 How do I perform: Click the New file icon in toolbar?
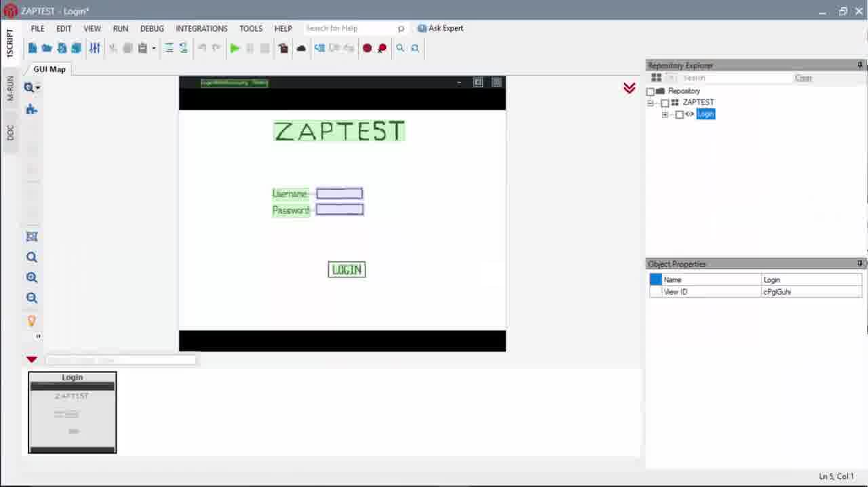tap(32, 48)
